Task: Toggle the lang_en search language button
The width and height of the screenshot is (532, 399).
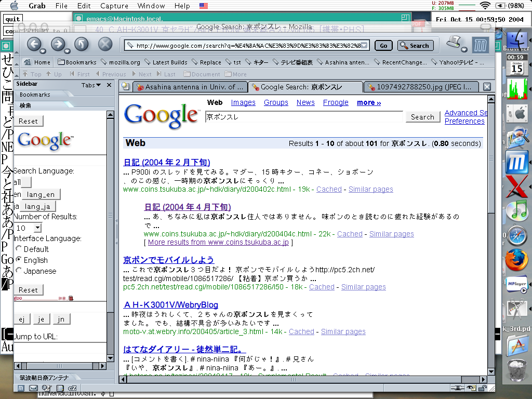Action: tap(41, 194)
